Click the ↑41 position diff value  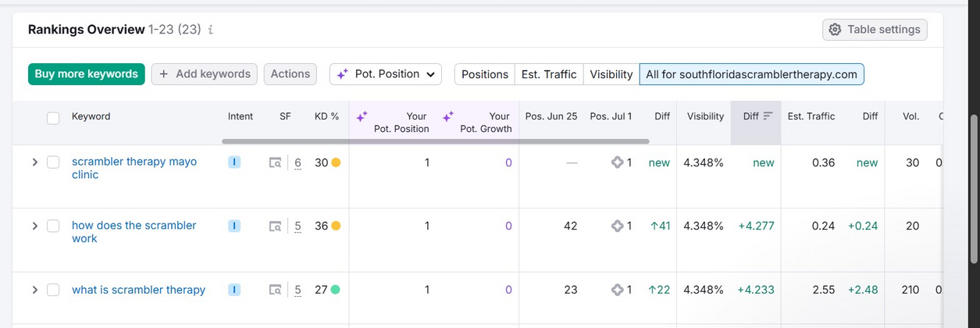[660, 226]
